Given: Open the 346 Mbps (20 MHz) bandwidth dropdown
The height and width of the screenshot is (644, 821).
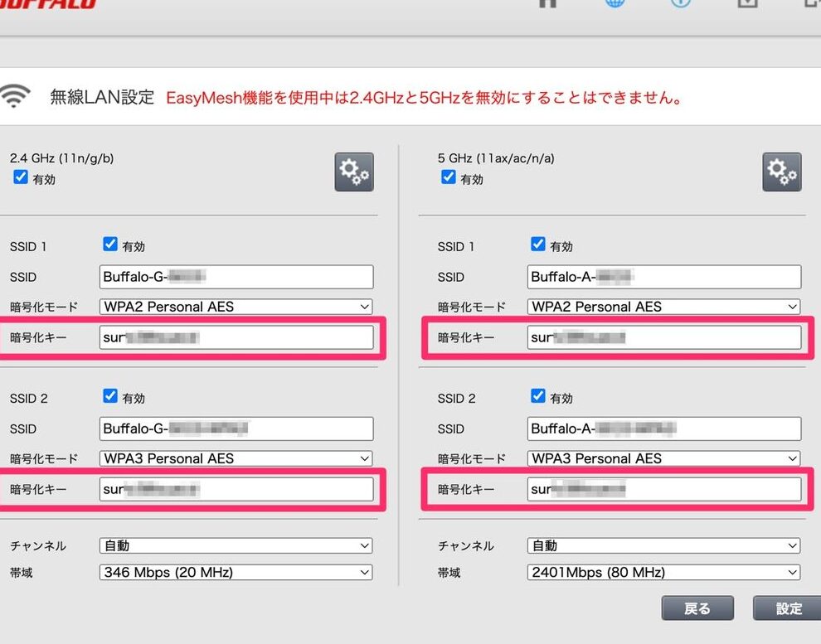Looking at the screenshot, I should (x=236, y=573).
